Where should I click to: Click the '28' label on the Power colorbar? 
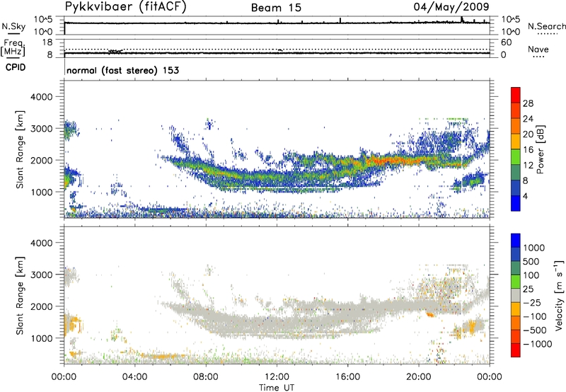coord(528,103)
